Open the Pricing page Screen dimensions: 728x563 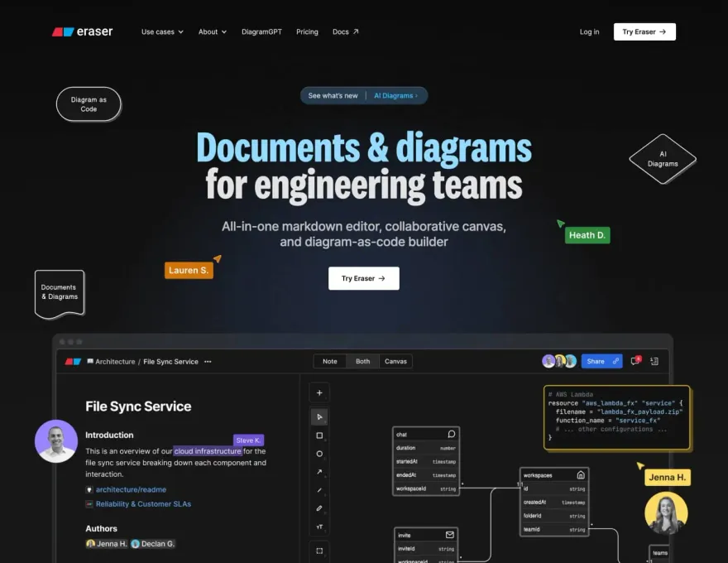pos(307,31)
